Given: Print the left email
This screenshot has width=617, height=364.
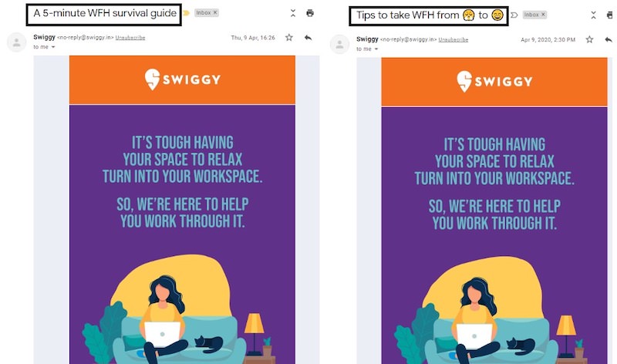Looking at the screenshot, I should click(x=310, y=13).
